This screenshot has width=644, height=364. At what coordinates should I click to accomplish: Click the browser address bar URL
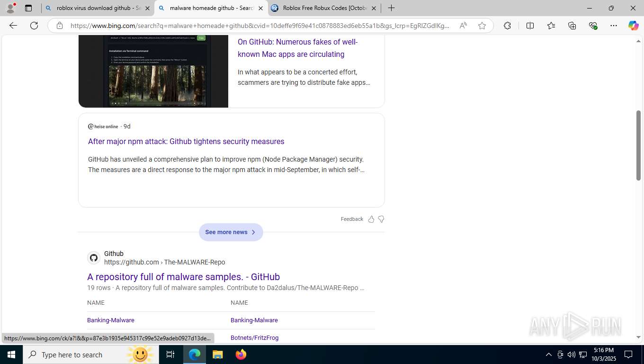point(259,26)
